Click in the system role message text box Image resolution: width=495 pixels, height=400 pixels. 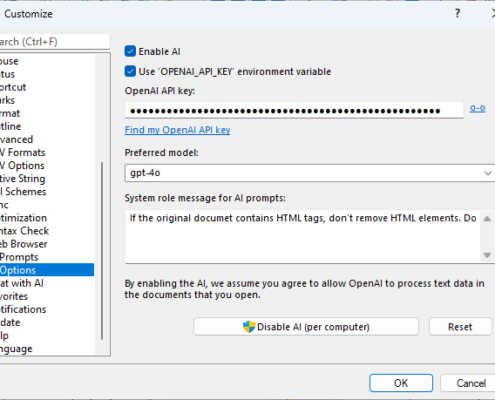point(303,237)
